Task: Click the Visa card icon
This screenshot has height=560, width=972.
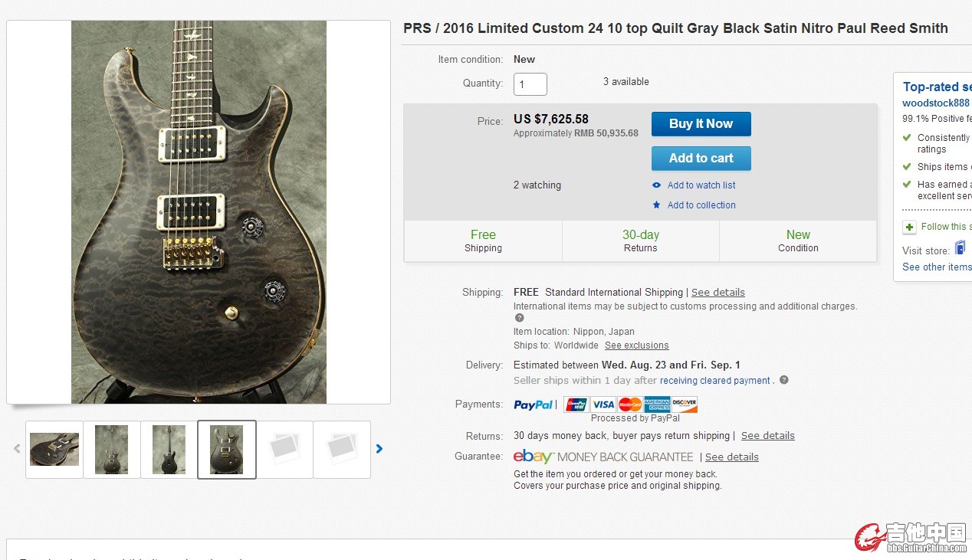Action: (603, 404)
